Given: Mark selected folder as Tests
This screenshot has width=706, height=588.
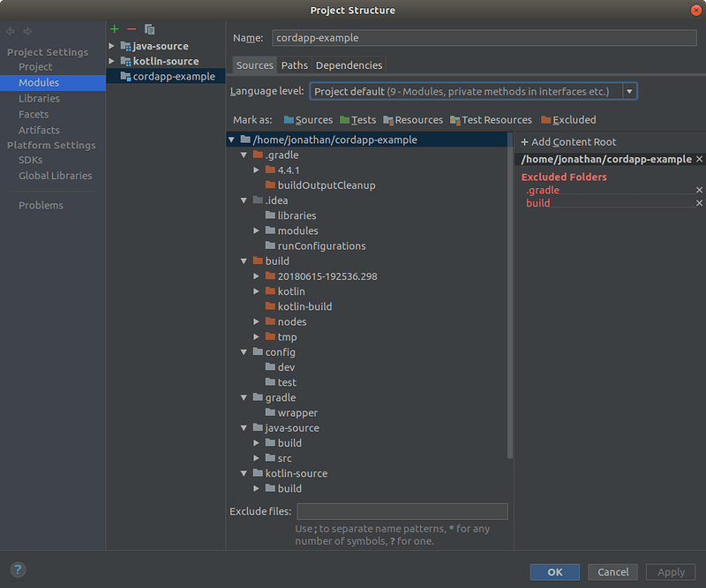Looking at the screenshot, I should [x=358, y=120].
